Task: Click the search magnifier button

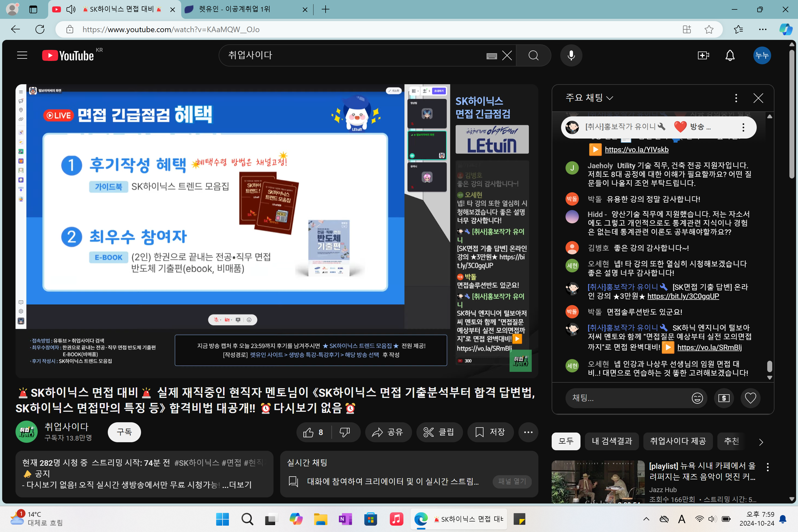Action: pyautogui.click(x=533, y=55)
